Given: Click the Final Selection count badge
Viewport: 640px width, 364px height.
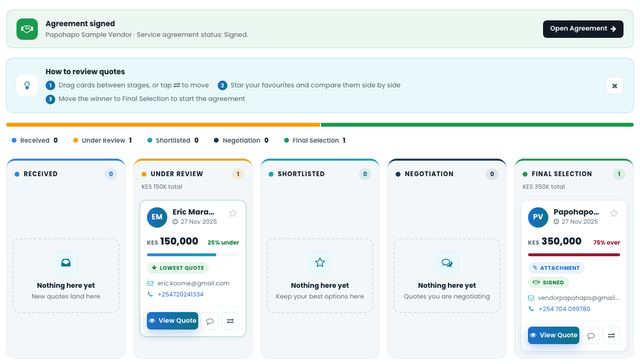Looking at the screenshot, I should coord(619,174).
